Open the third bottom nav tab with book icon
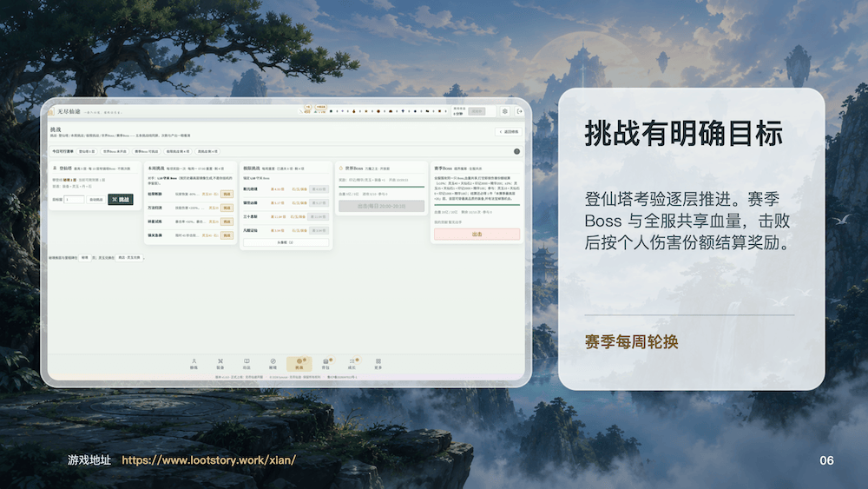The height and width of the screenshot is (489, 868). pos(247,364)
